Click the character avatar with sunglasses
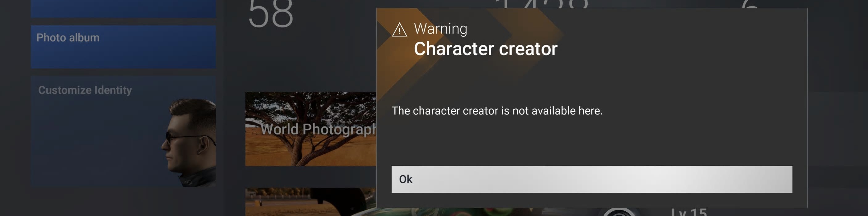The width and height of the screenshot is (868, 216). click(x=189, y=142)
